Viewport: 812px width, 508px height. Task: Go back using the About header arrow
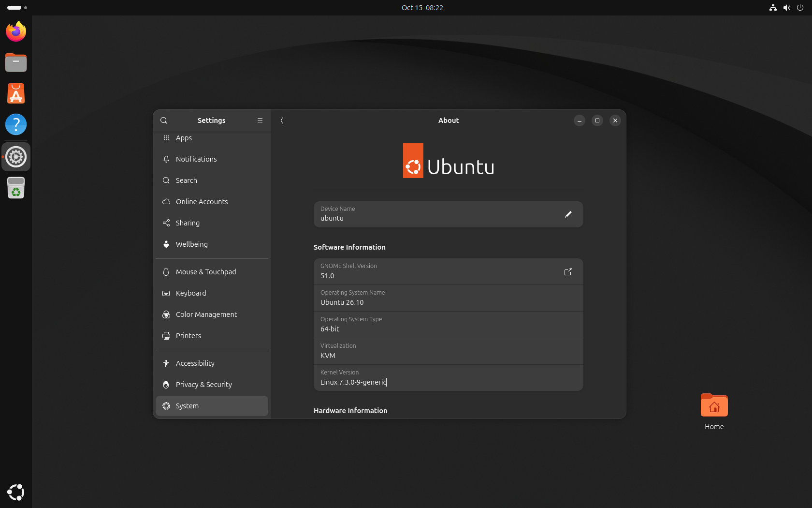click(x=282, y=120)
